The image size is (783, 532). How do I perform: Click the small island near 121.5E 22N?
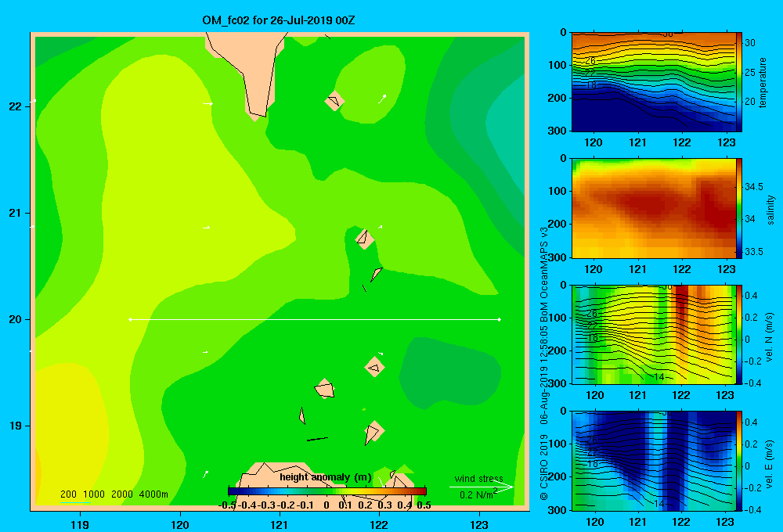pyautogui.click(x=334, y=101)
